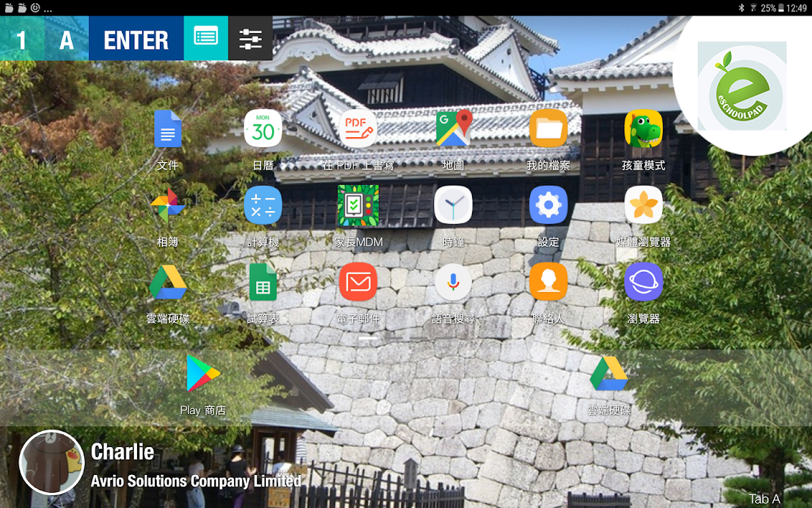Open Google Maps 地圖 app
This screenshot has width=812, height=508.
(x=453, y=129)
